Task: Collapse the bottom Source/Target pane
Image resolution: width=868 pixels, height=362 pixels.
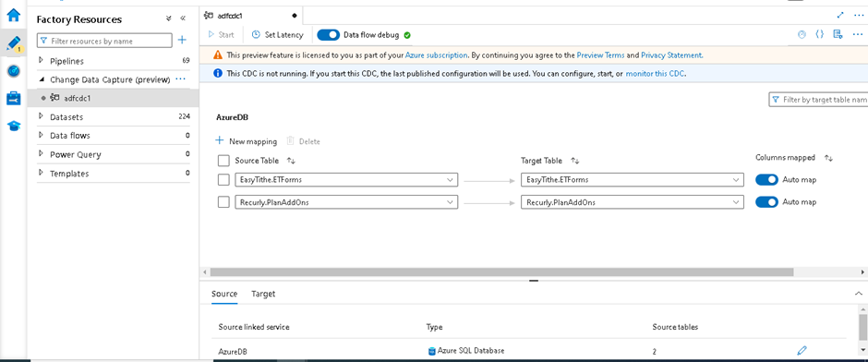Action: [859, 294]
